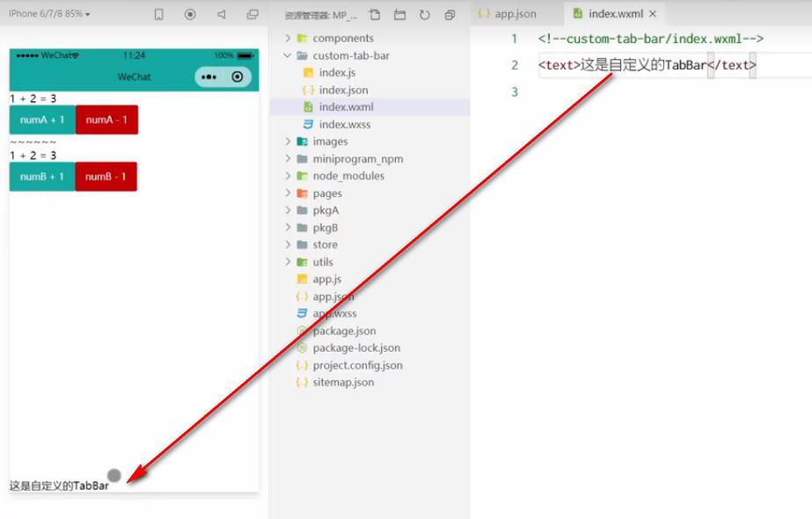Click line number 1 in editor gutter
Viewport: 812px width, 519px height.
point(515,39)
